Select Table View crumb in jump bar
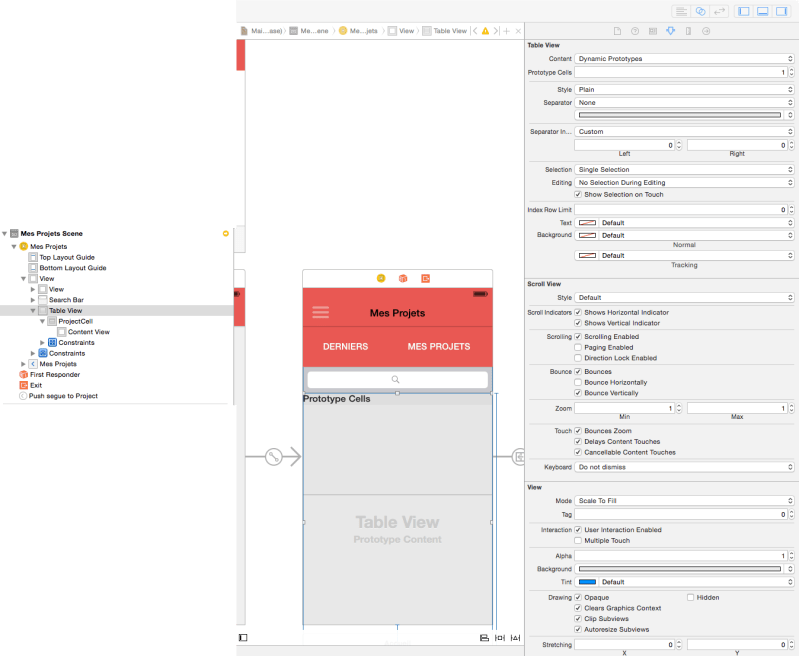Image resolution: width=799 pixels, height=656 pixels. click(445, 31)
